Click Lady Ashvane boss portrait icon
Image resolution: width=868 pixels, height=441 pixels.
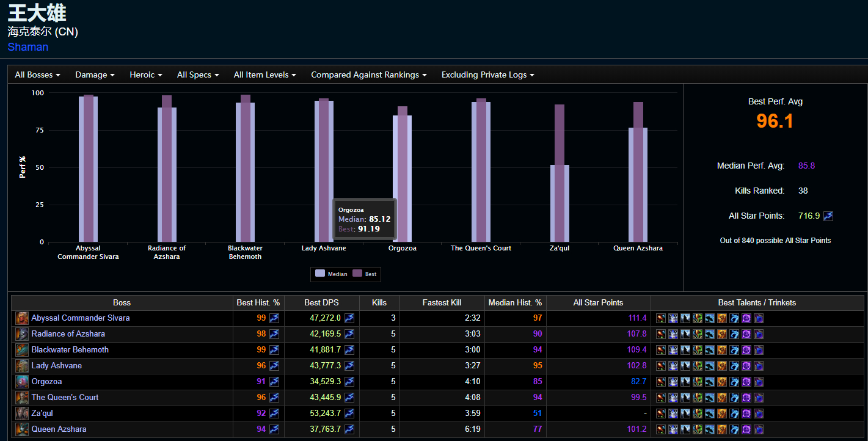pos(21,366)
